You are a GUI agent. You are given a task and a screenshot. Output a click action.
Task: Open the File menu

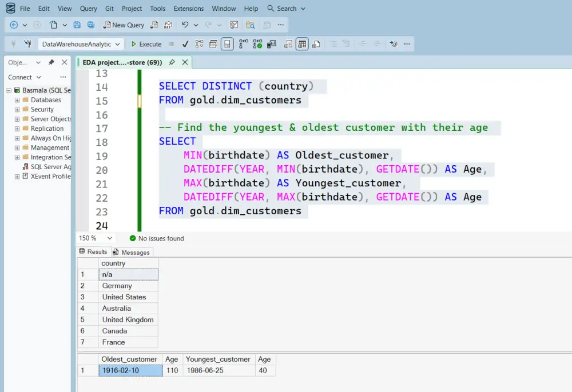pos(25,9)
